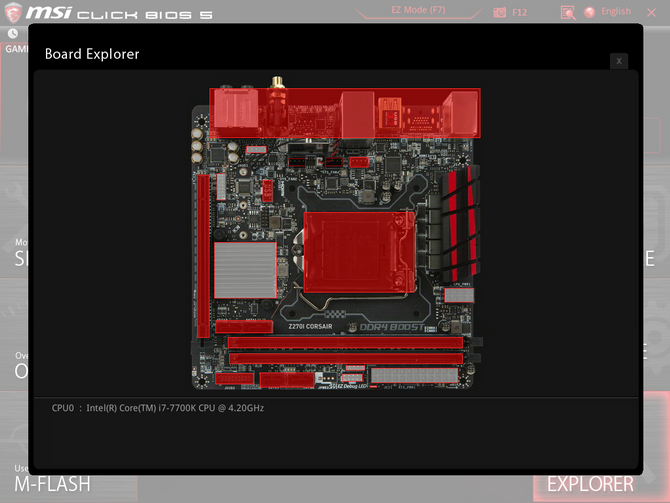Screen dimensions: 670x503
Task: Switch to EZ Mode (F7)
Action: click(x=418, y=10)
